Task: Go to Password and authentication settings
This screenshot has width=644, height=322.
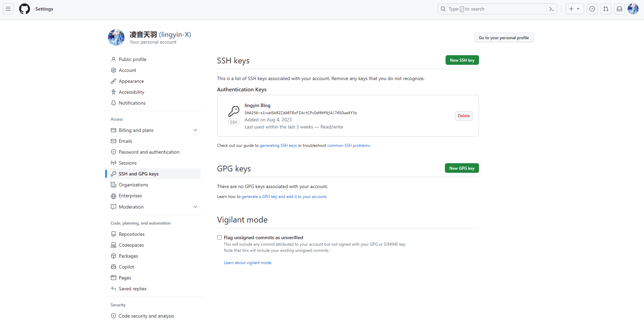Action: tap(149, 152)
